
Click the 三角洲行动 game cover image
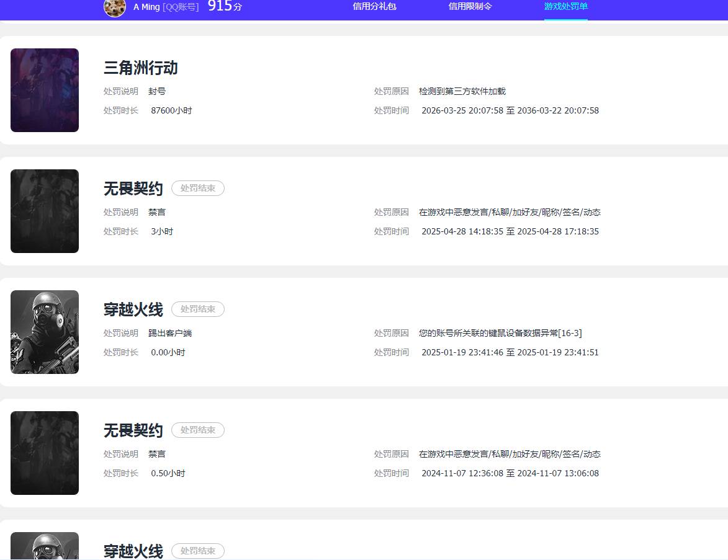point(44,90)
